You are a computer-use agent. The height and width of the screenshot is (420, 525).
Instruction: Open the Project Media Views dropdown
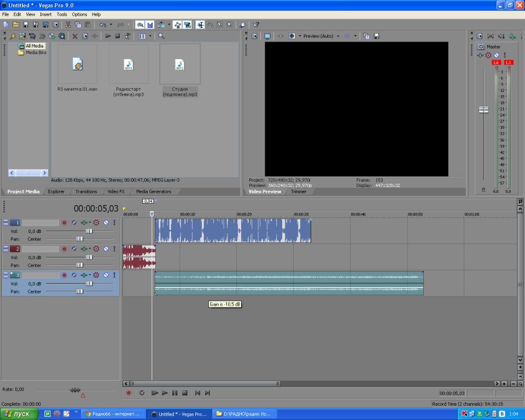[150, 36]
